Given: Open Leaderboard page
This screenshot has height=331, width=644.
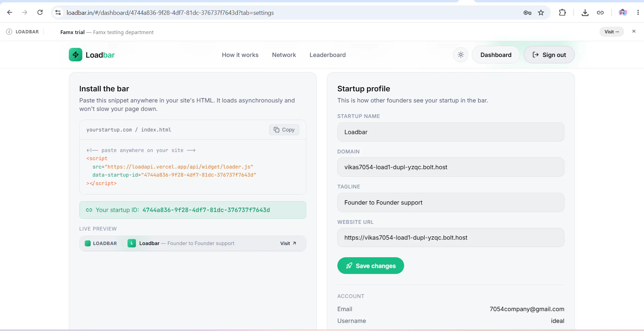Looking at the screenshot, I should (328, 55).
